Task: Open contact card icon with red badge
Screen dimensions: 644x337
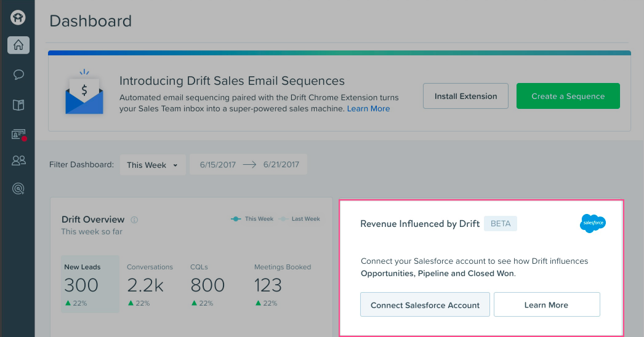Action: 19,135
